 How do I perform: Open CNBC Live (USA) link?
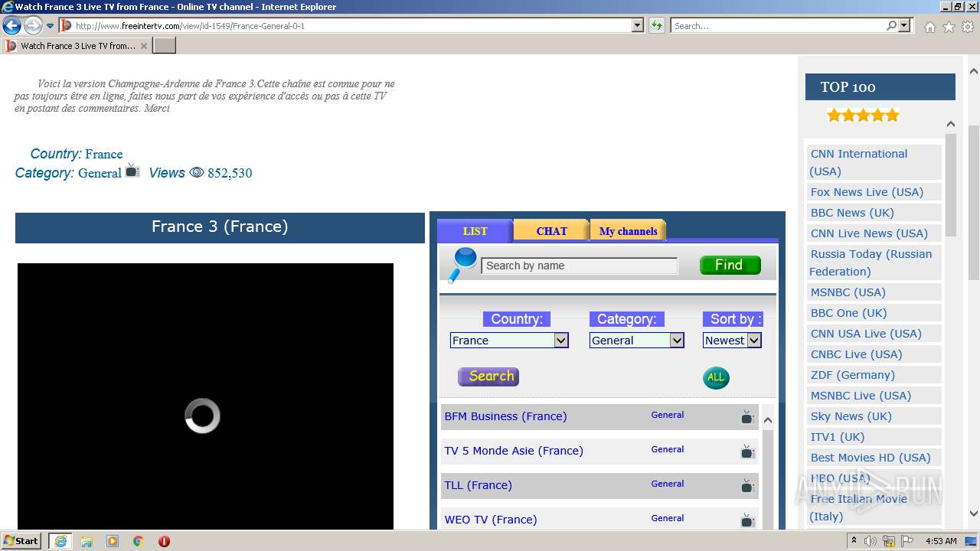click(x=856, y=354)
